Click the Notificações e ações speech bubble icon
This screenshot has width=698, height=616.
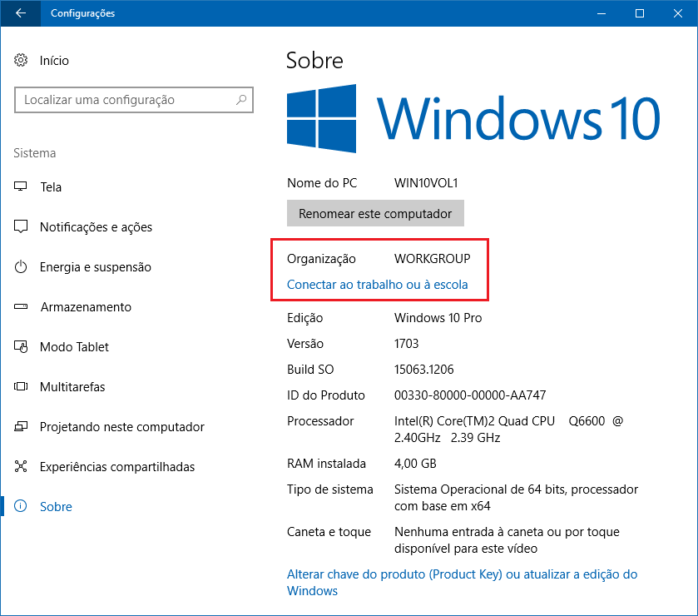pos(21,226)
